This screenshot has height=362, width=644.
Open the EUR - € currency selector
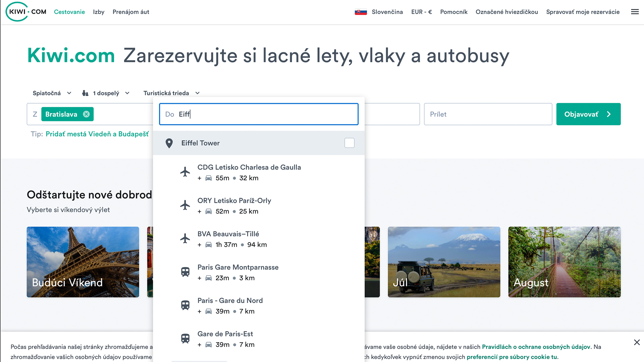click(422, 12)
